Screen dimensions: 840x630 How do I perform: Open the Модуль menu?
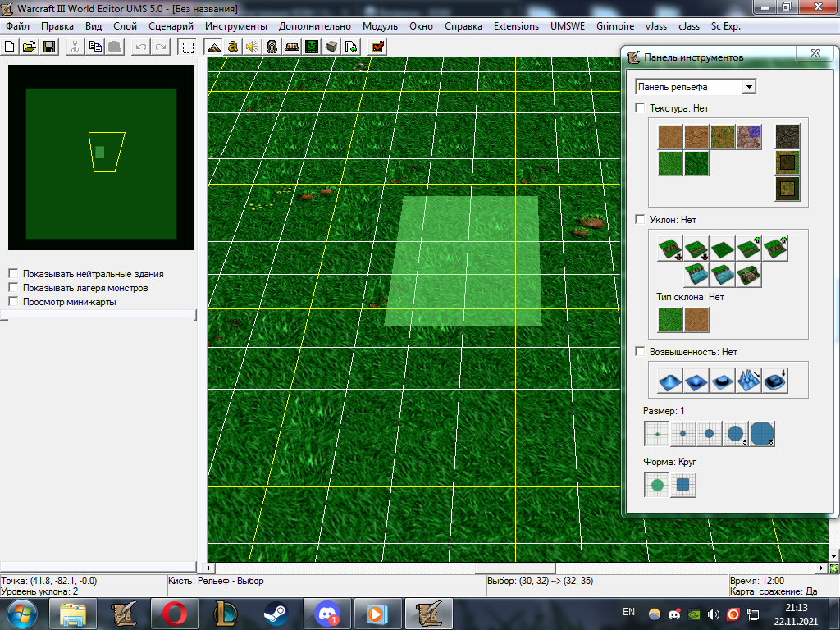tap(380, 26)
